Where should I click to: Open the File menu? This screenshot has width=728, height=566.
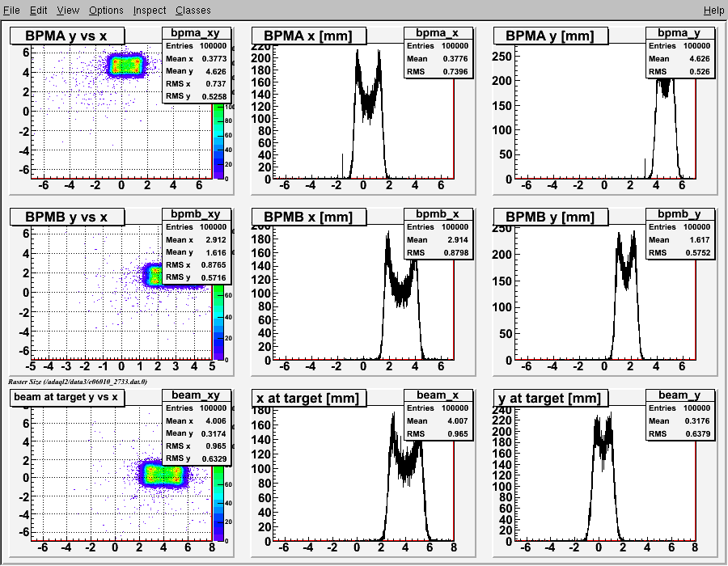[x=11, y=10]
